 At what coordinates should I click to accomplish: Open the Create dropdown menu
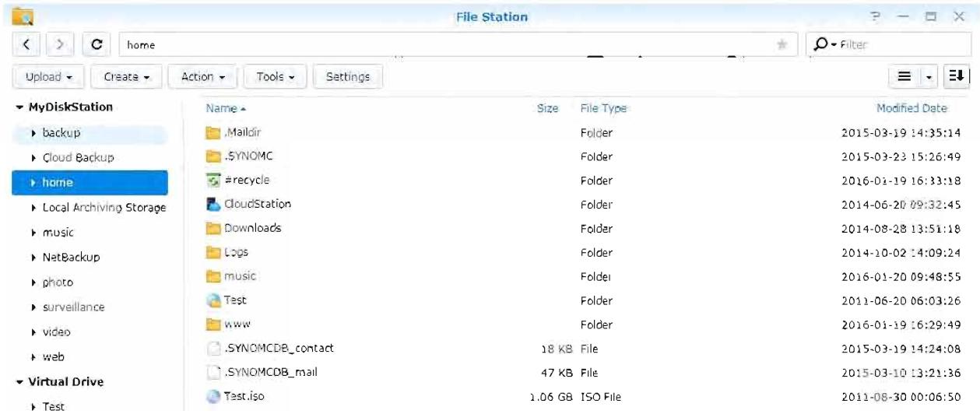[126, 77]
